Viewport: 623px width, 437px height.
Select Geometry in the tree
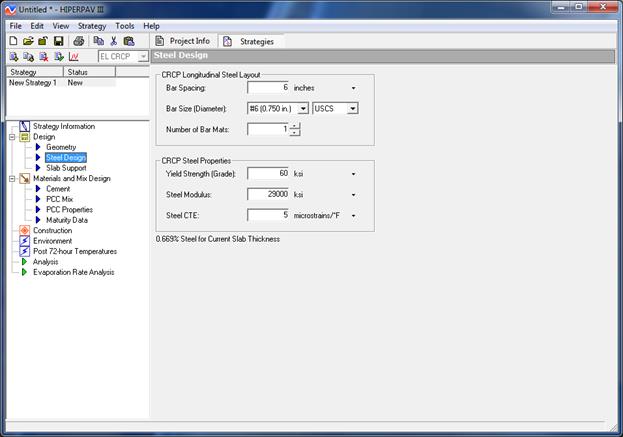tap(61, 147)
